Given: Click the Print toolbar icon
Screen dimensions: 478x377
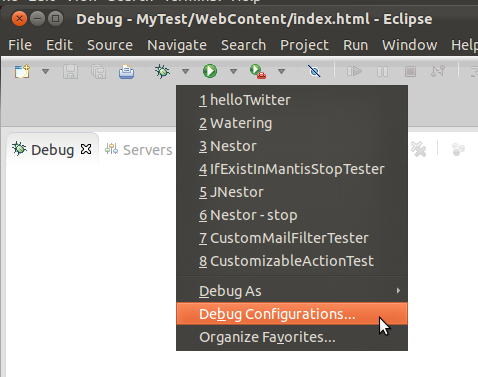Looking at the screenshot, I should tap(127, 71).
